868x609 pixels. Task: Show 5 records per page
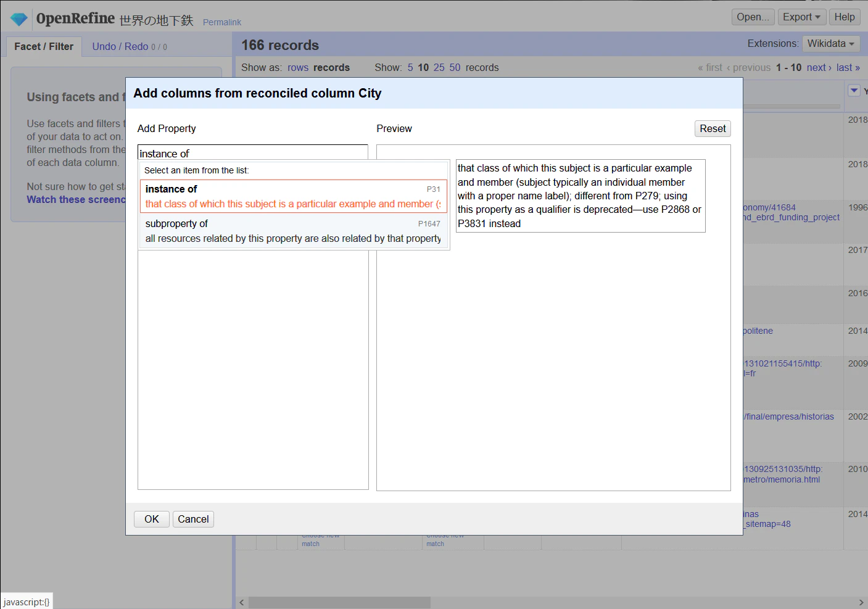coord(410,68)
